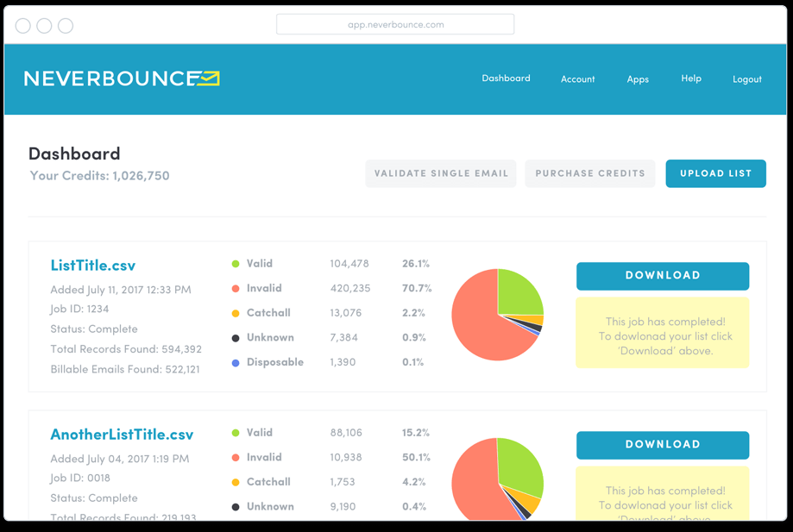Click the NEVERBOUNCE wordmark in the header
The height and width of the screenshot is (532, 793).
tap(110, 78)
